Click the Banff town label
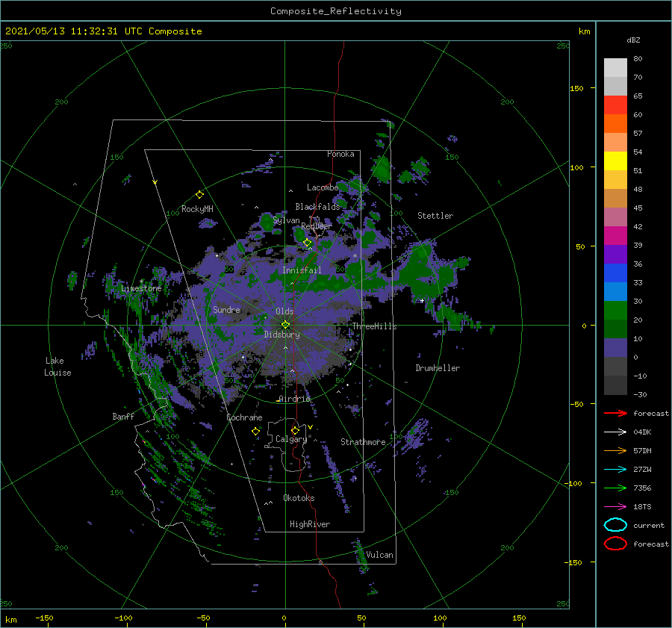Screen dimensions: 672x628 pyautogui.click(x=123, y=416)
